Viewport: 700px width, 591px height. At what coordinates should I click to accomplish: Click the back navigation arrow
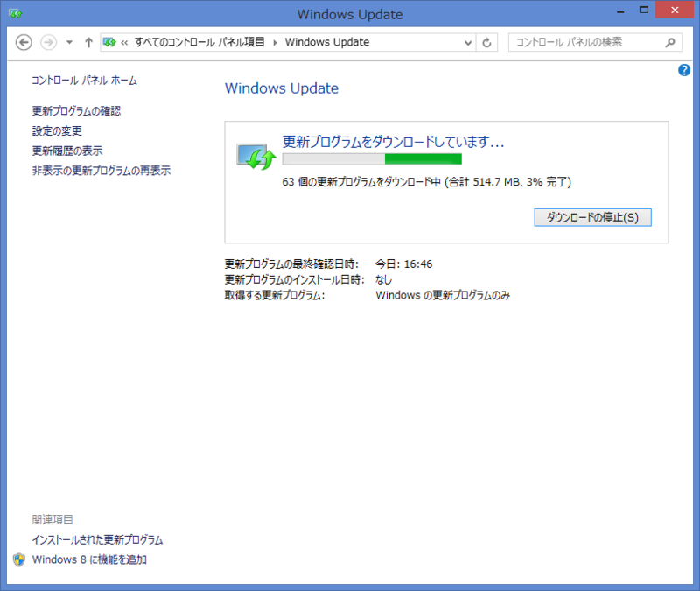pos(24,42)
